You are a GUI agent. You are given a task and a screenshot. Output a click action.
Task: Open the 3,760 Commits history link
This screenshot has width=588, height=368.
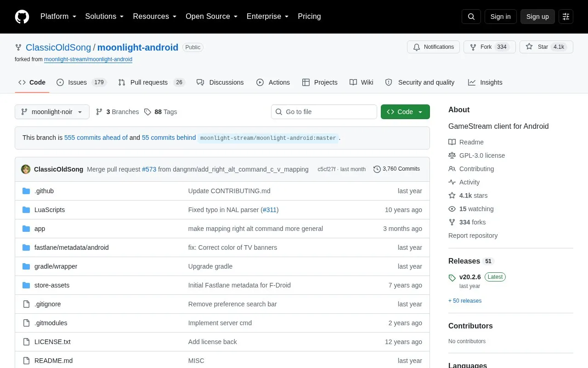pos(396,169)
